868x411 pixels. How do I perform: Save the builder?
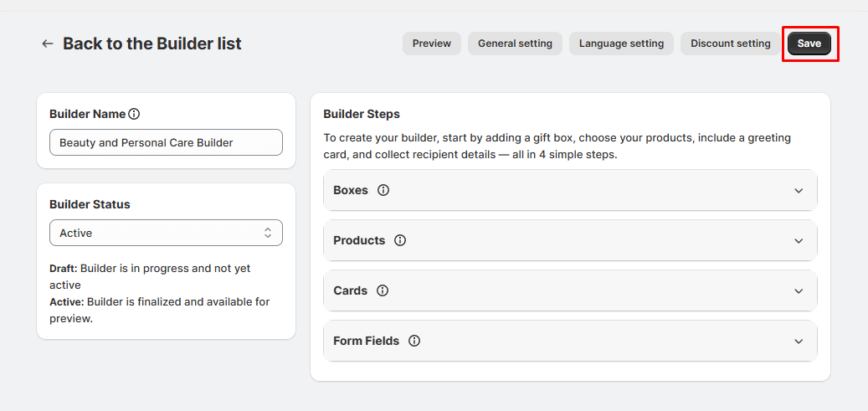[x=809, y=44]
